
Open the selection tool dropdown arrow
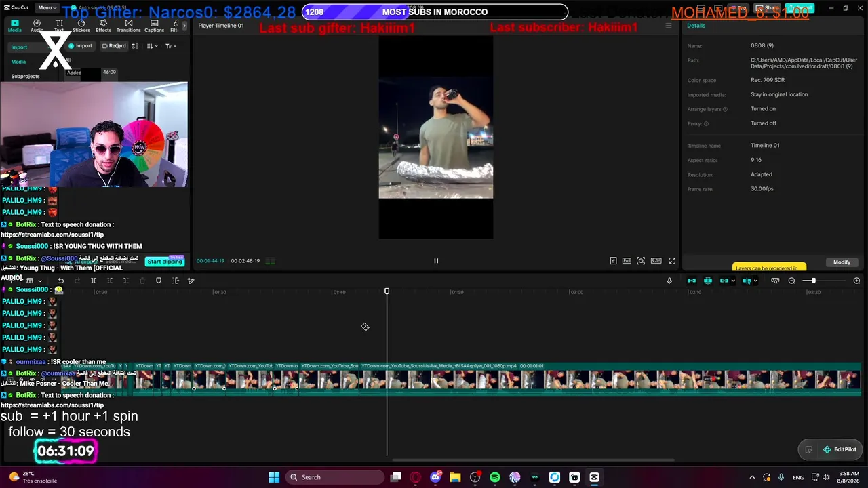40,281
